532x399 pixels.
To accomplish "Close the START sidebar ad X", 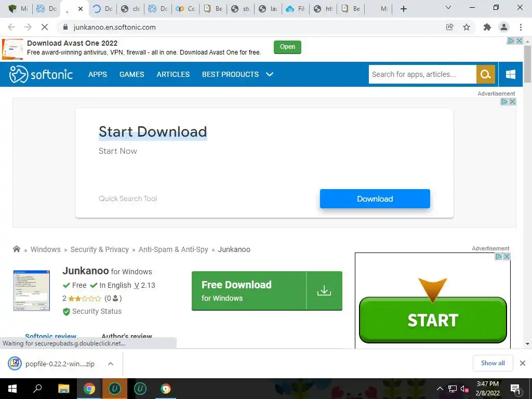I will [x=507, y=257].
